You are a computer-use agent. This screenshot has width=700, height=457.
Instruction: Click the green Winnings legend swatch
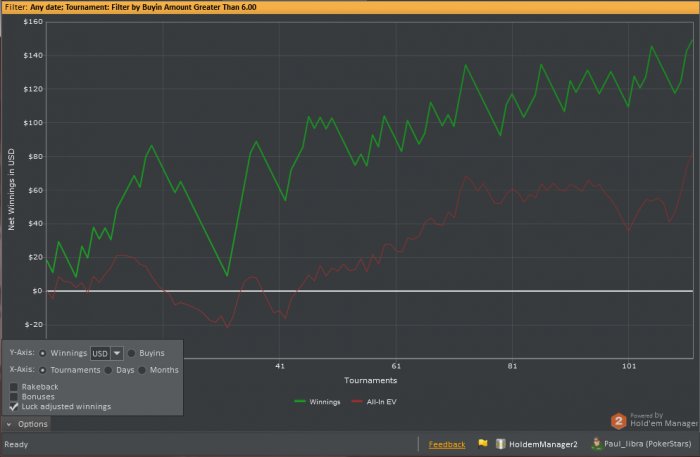[x=300, y=402]
